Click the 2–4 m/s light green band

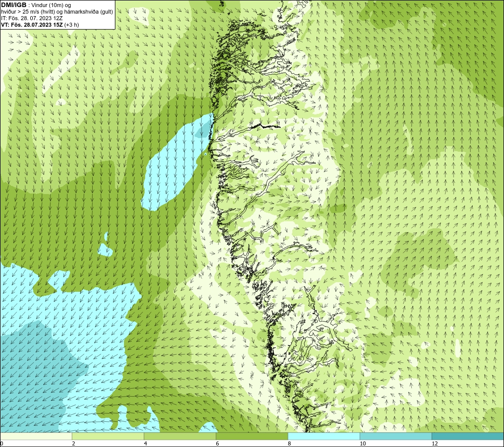click(x=108, y=436)
